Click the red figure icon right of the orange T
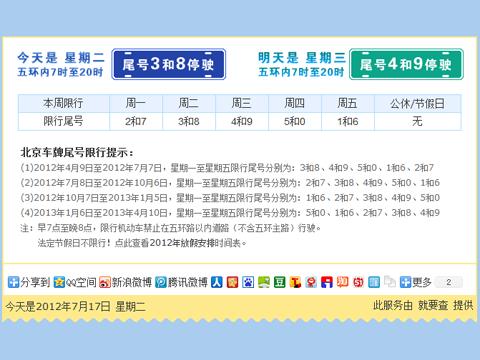Screen dimensions: 480x360 click(311, 282)
